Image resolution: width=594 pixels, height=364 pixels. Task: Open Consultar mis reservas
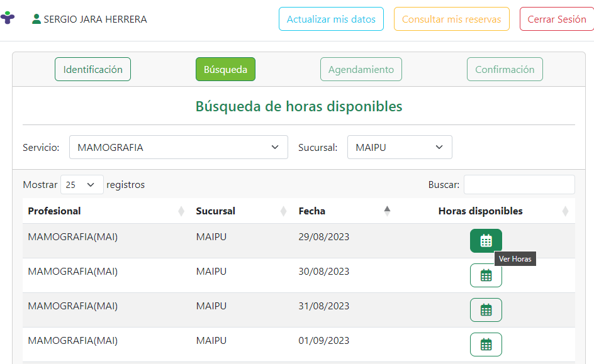(452, 19)
